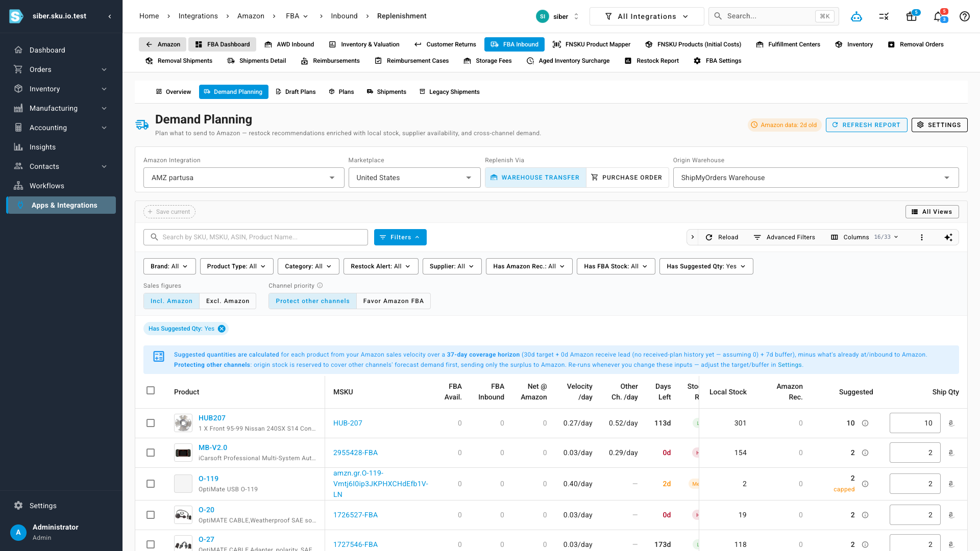Open the AI assistant robot icon
The height and width of the screenshot is (551, 980).
(x=856, y=16)
